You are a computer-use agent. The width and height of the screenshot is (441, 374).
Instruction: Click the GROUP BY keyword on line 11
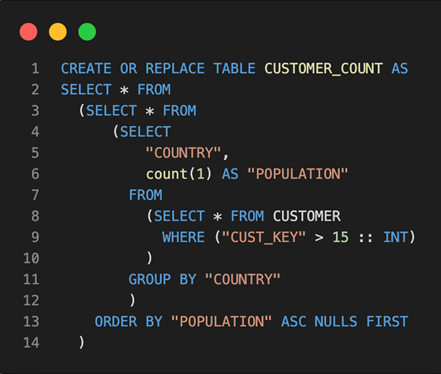coord(162,279)
